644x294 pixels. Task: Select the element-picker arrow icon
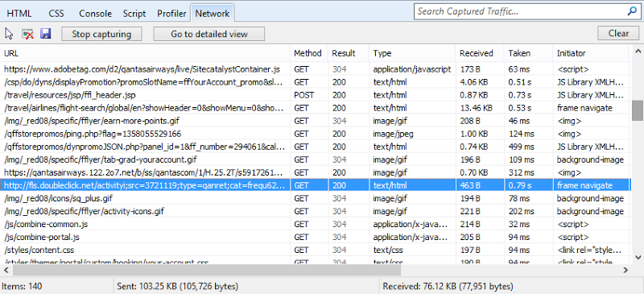pos(10,34)
